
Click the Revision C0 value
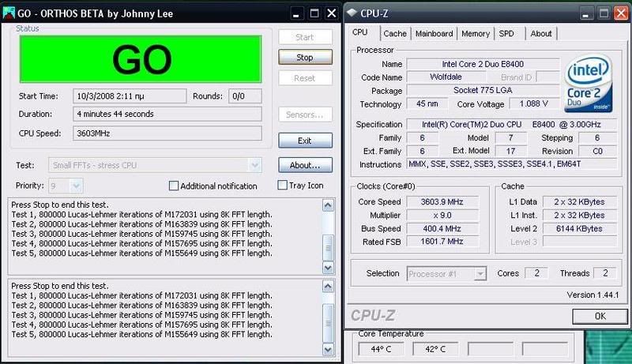[x=597, y=151]
